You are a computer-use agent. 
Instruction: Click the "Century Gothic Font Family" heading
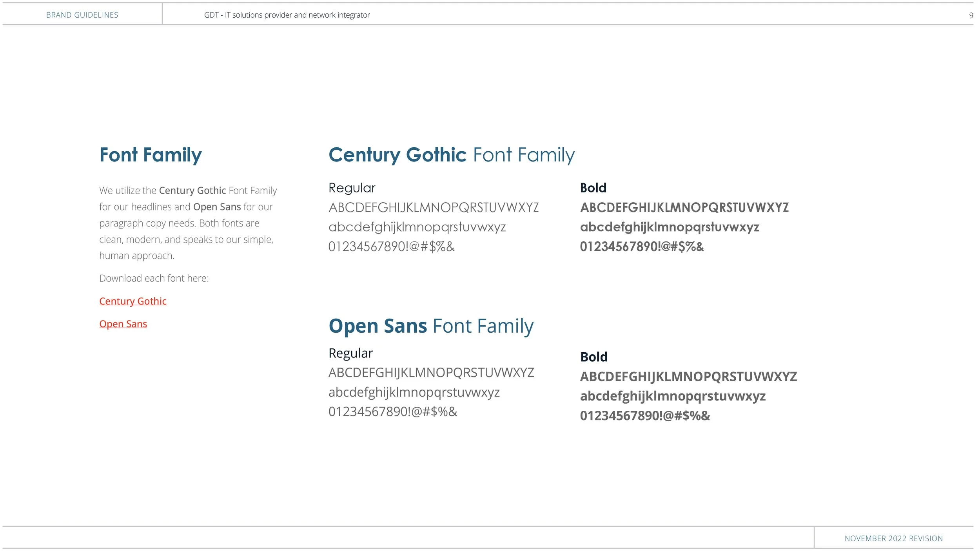pyautogui.click(x=452, y=155)
